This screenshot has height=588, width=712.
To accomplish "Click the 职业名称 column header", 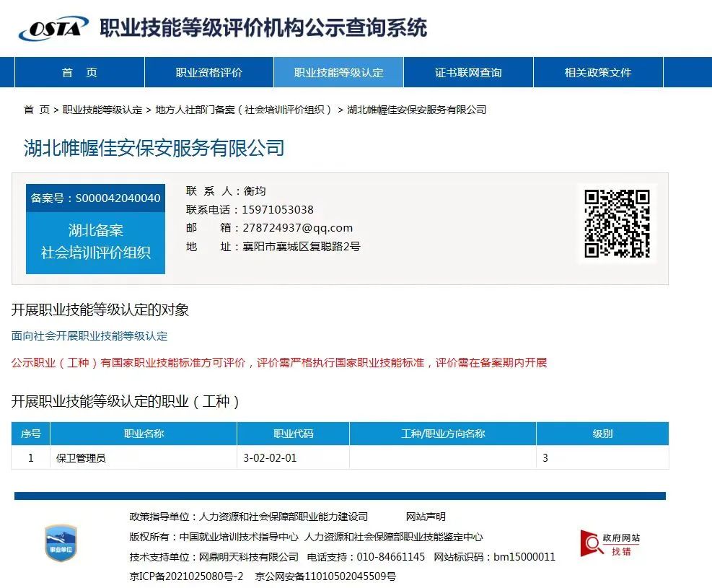I will (x=144, y=434).
